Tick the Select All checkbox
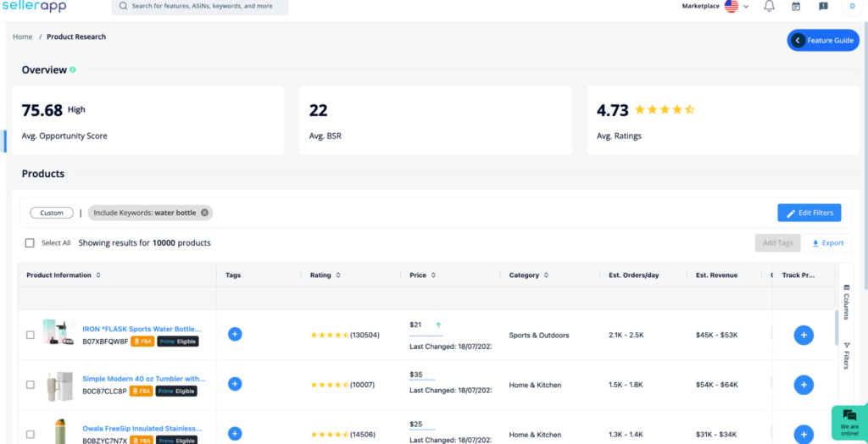The width and height of the screenshot is (868, 444). tap(30, 242)
